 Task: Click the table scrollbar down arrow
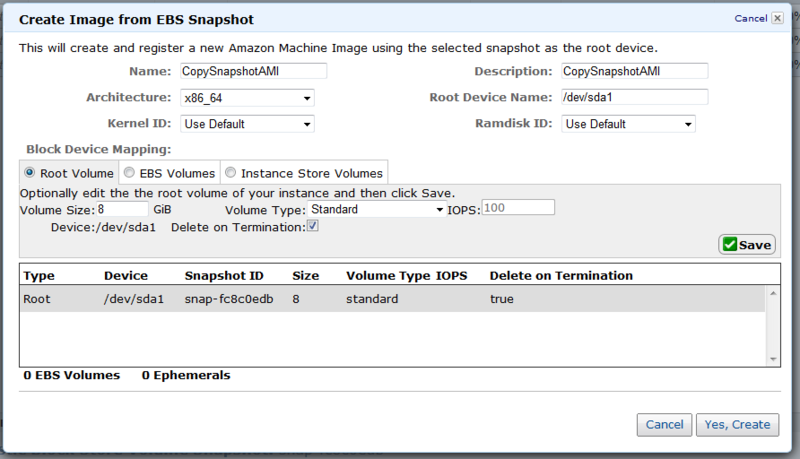click(x=773, y=359)
